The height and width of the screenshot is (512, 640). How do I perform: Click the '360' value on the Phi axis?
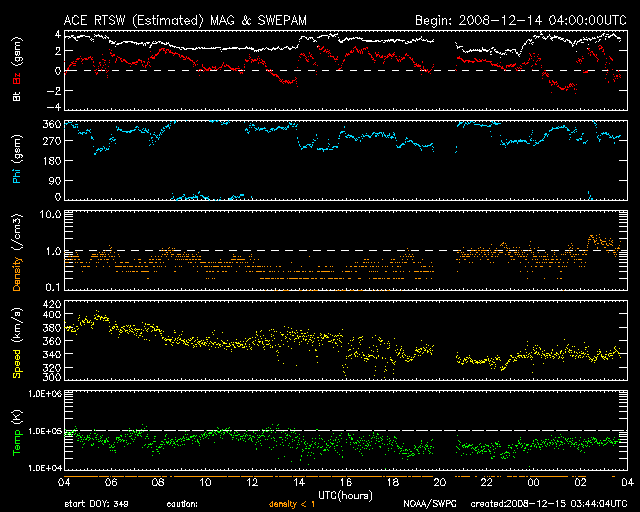click(52, 125)
